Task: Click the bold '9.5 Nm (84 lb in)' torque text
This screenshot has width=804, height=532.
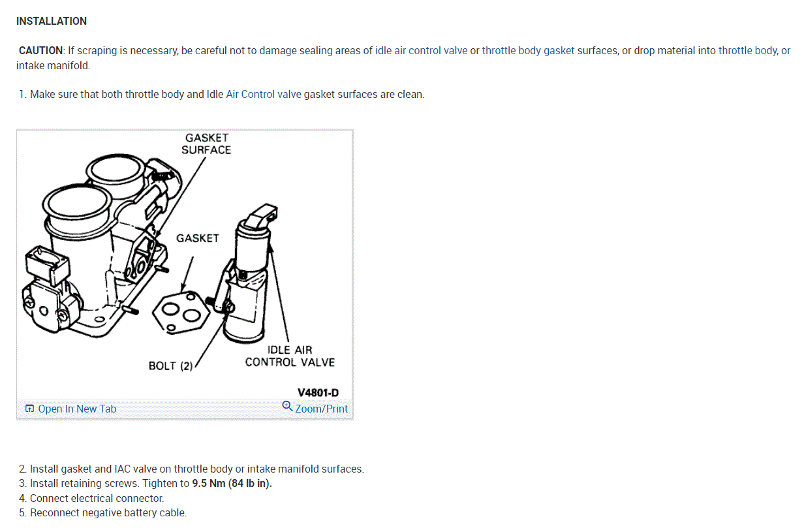Action: [232, 484]
